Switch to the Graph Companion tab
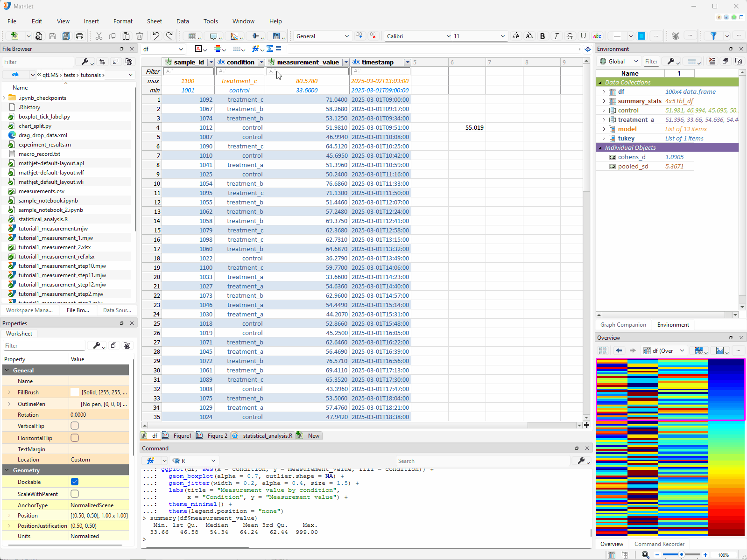 [623, 325]
